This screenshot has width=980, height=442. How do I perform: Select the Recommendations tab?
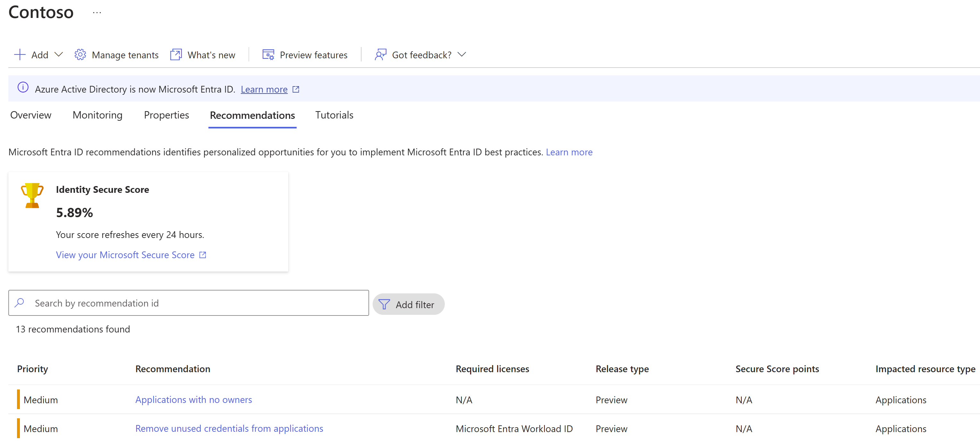click(x=252, y=115)
